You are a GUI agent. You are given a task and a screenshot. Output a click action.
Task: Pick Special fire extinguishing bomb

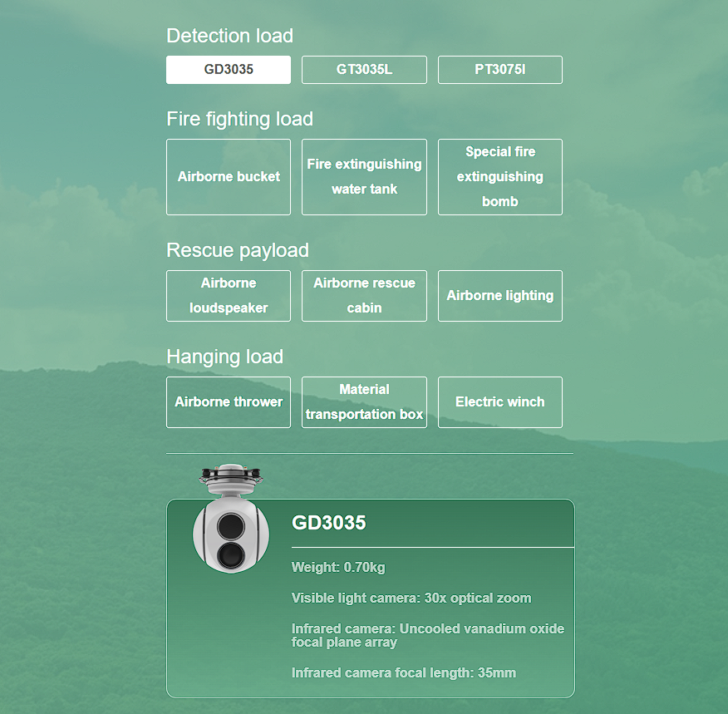pos(499,177)
